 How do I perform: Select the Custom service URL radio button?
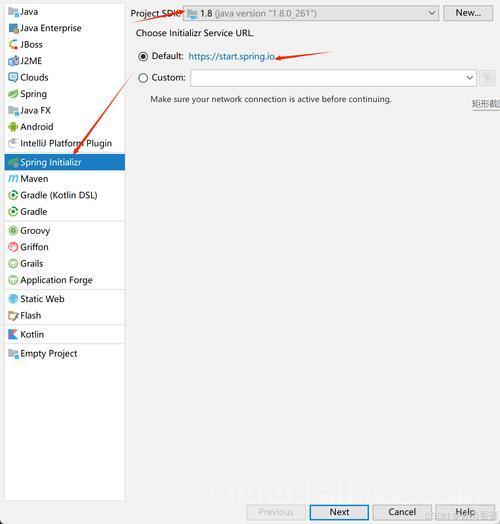143,78
